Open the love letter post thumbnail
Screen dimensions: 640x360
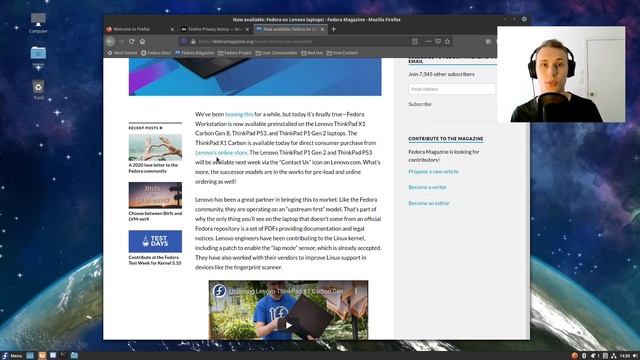(155, 147)
